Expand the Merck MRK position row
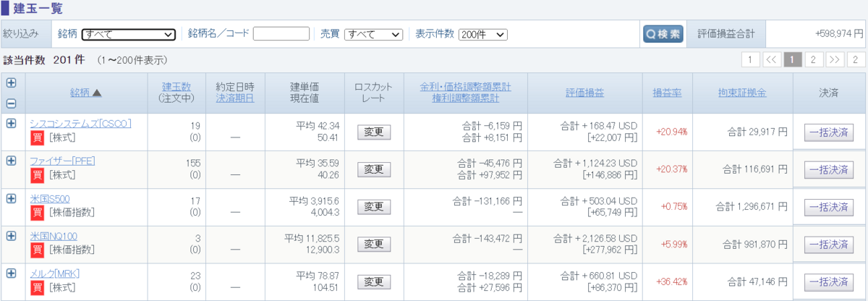 (11, 274)
